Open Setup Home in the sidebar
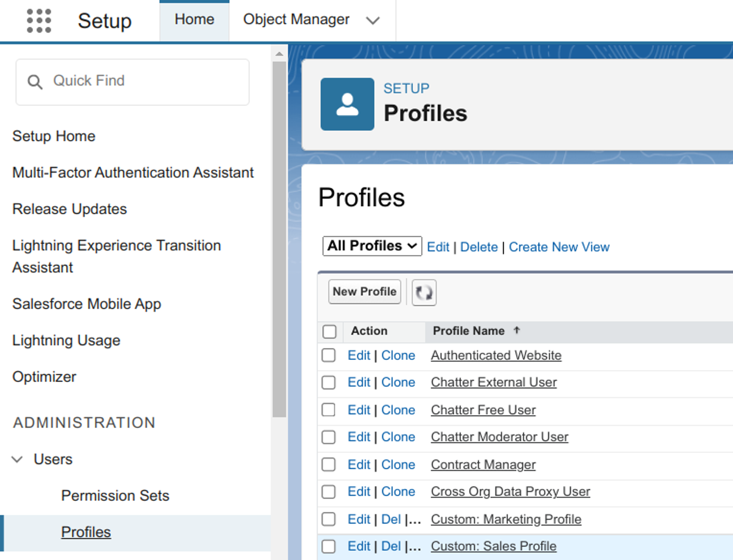 [x=54, y=136]
